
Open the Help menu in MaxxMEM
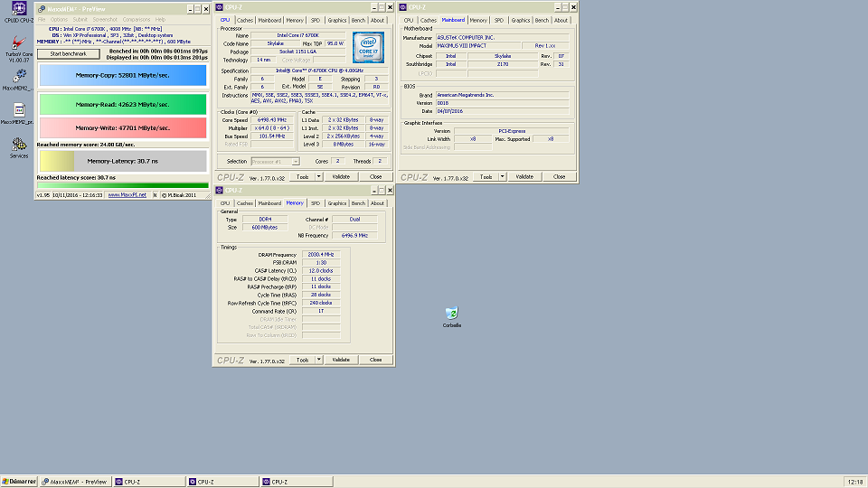point(160,19)
